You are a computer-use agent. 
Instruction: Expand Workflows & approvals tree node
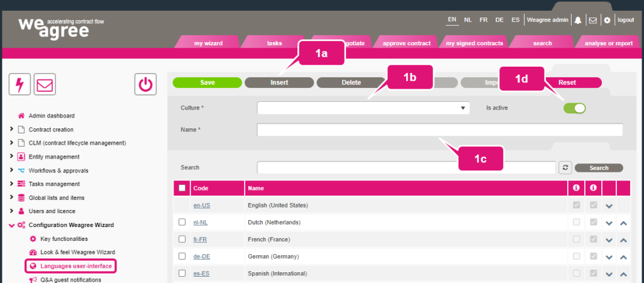[11, 170]
